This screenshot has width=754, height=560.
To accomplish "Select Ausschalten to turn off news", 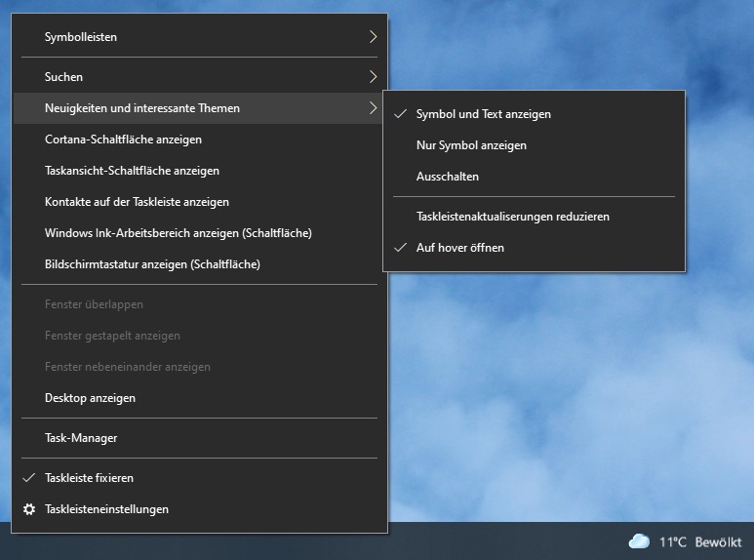I will pos(447,177).
